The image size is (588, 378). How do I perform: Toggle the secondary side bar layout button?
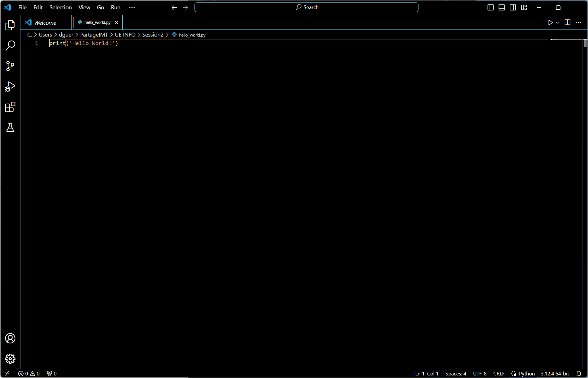(513, 7)
